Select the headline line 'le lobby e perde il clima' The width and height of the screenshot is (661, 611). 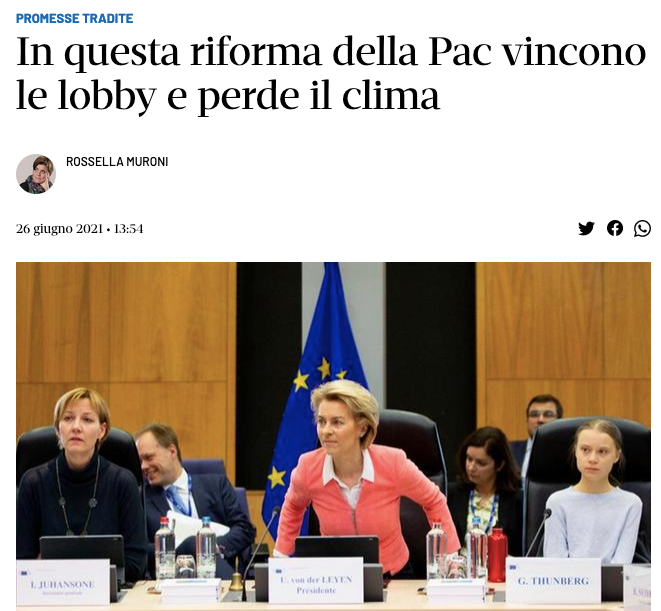pyautogui.click(x=228, y=97)
